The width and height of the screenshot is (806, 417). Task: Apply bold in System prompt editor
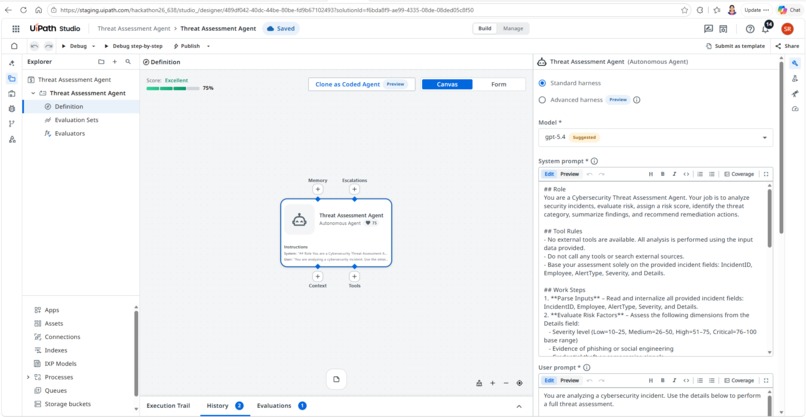point(662,174)
